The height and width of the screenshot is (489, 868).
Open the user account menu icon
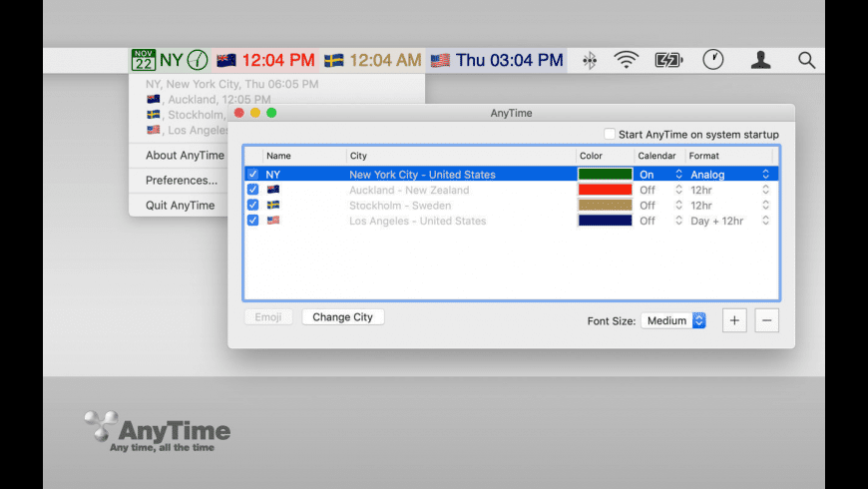[x=760, y=60]
